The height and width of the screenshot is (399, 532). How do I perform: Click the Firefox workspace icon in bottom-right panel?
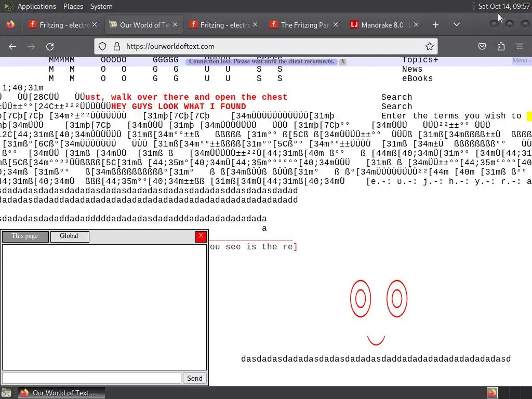coord(492,393)
